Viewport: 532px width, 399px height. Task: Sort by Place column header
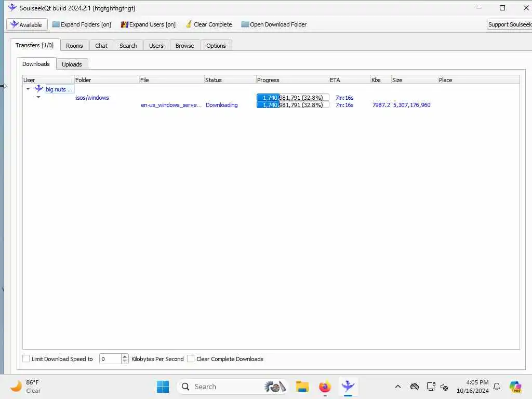tap(478, 79)
